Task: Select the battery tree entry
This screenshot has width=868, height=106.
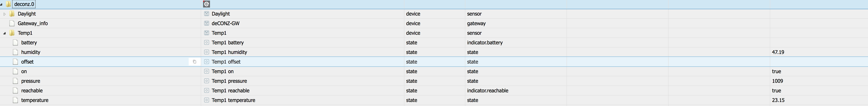Action: coord(29,42)
